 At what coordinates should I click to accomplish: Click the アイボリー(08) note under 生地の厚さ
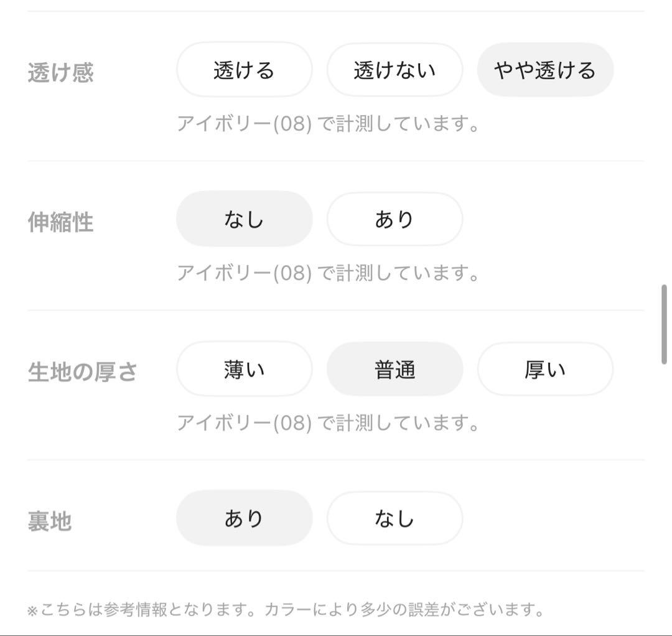[328, 423]
